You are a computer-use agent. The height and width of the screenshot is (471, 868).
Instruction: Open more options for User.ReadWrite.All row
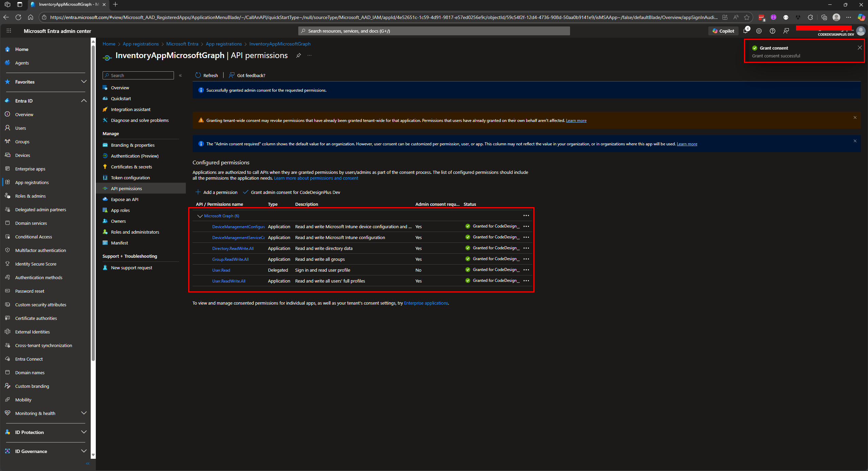click(x=526, y=281)
